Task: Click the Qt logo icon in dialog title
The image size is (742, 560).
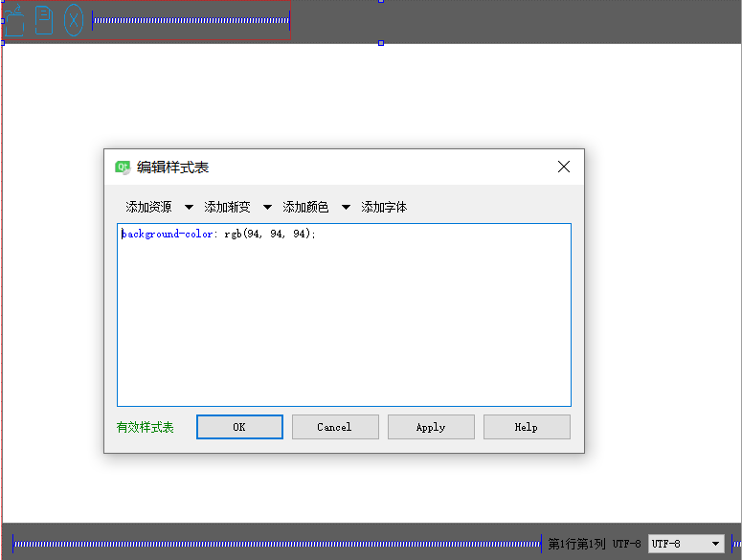Action: (x=123, y=168)
